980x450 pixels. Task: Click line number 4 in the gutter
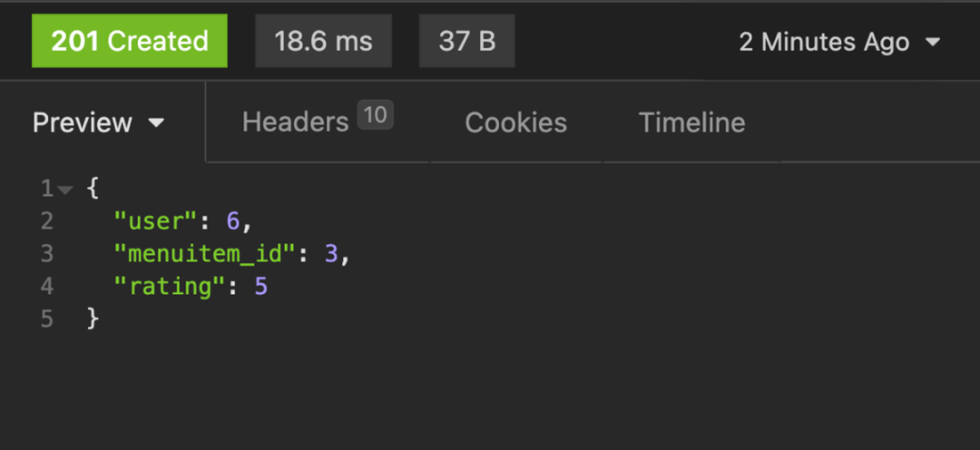pos(46,286)
